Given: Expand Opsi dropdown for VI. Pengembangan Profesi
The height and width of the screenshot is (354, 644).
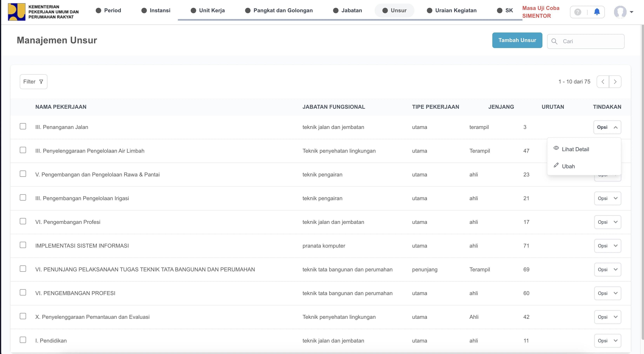Looking at the screenshot, I should (x=607, y=222).
